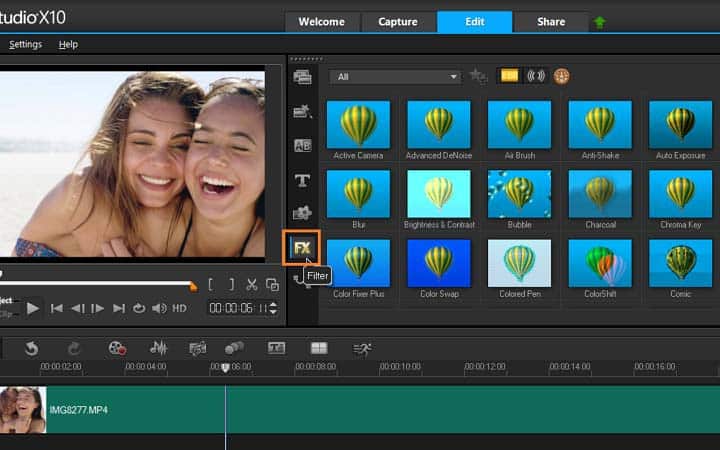
Task: Click the orange preview scrubber handle
Action: pos(193,287)
